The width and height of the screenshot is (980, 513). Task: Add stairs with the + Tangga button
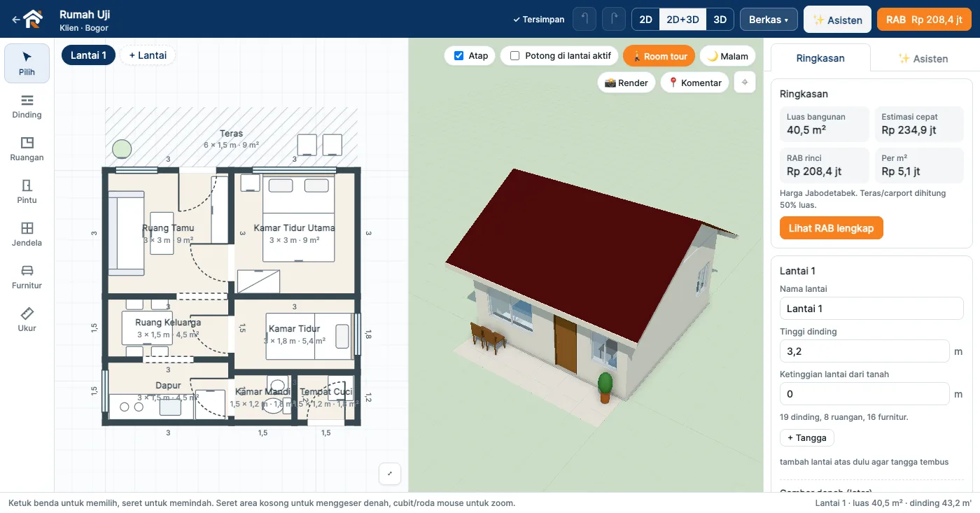pyautogui.click(x=807, y=437)
